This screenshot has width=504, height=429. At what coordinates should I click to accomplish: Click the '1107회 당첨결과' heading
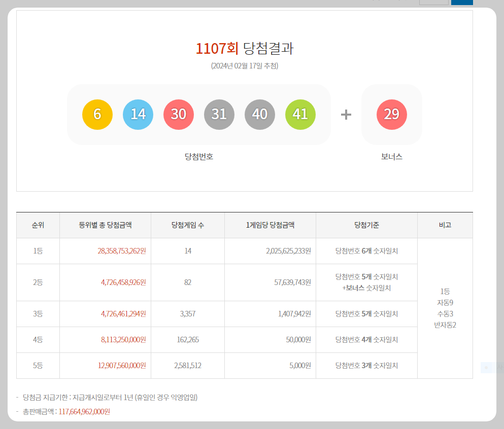(245, 49)
